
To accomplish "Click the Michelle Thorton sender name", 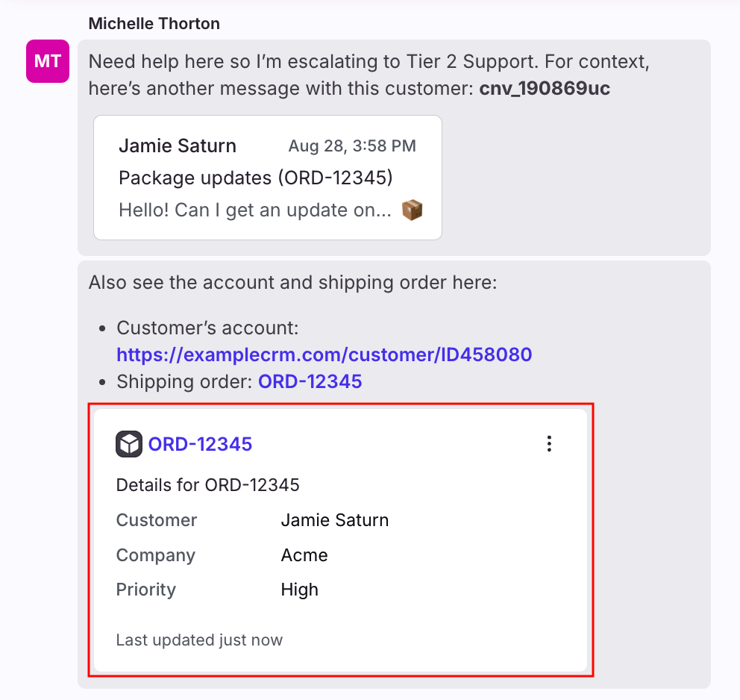I will point(154,24).
